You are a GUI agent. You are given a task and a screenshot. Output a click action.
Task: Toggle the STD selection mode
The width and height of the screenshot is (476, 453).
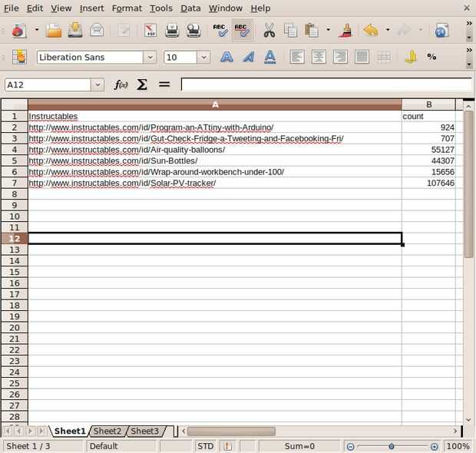205,446
